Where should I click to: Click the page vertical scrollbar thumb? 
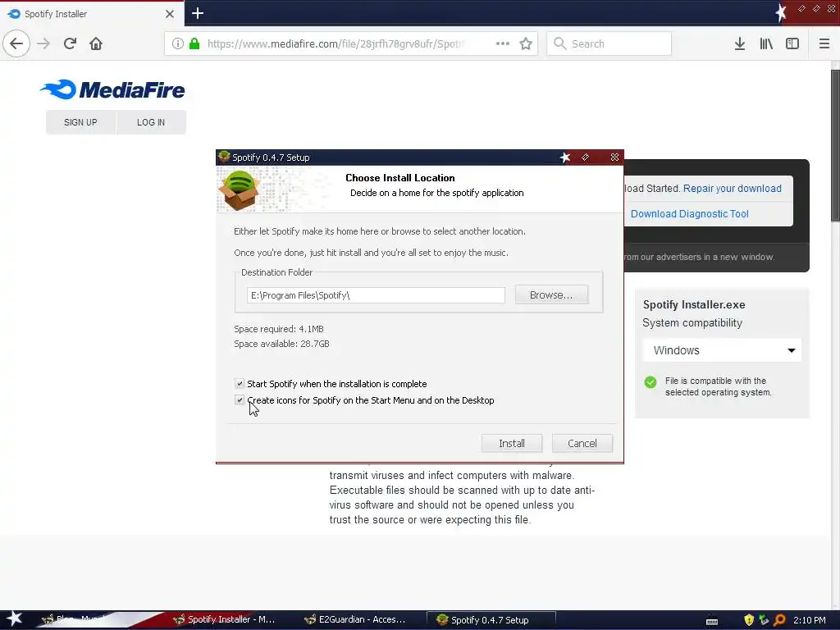[835, 144]
